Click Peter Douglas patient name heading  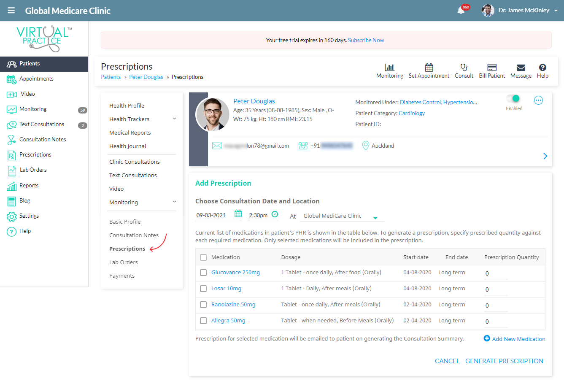pos(254,101)
